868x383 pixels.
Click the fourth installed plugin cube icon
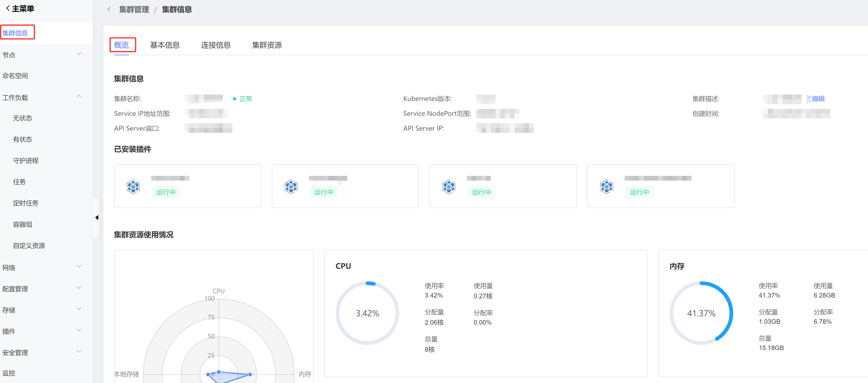606,186
